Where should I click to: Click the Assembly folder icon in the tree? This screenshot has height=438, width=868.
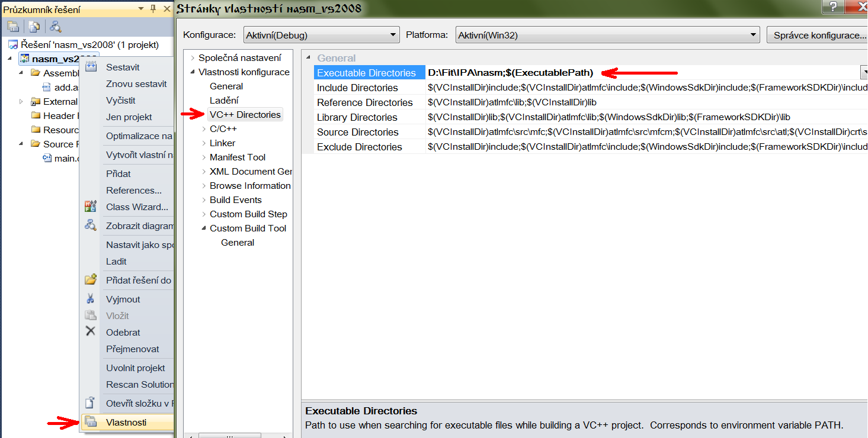(x=36, y=73)
